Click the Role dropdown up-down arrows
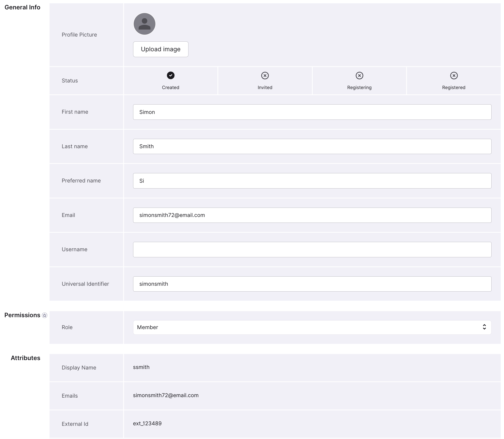 [x=484, y=327]
